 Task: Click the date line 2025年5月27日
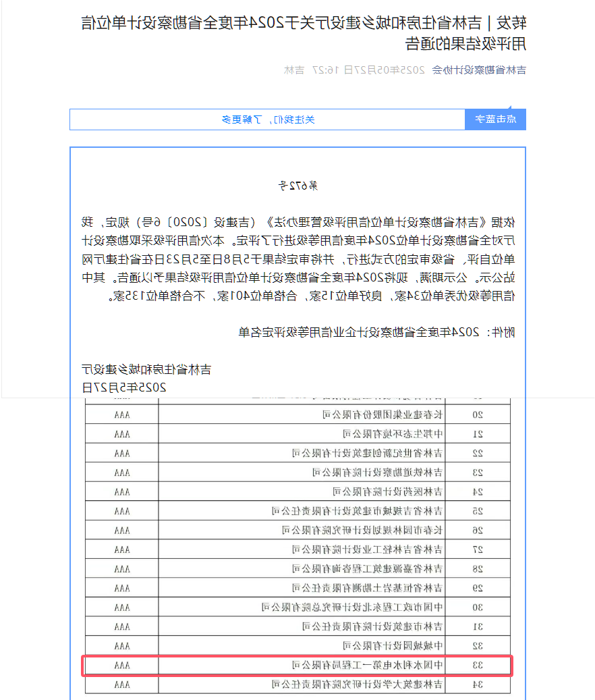[x=124, y=387]
